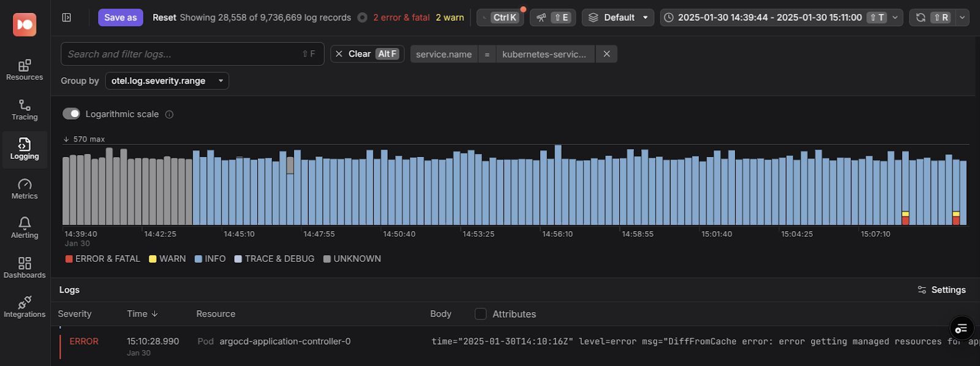980x366 pixels.
Task: Click the telescope explore button
Action: tap(552, 18)
